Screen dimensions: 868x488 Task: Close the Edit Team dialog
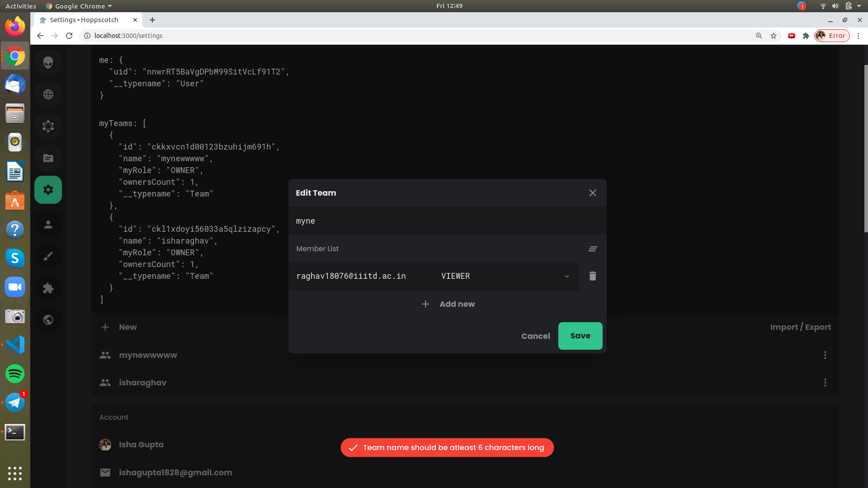592,193
